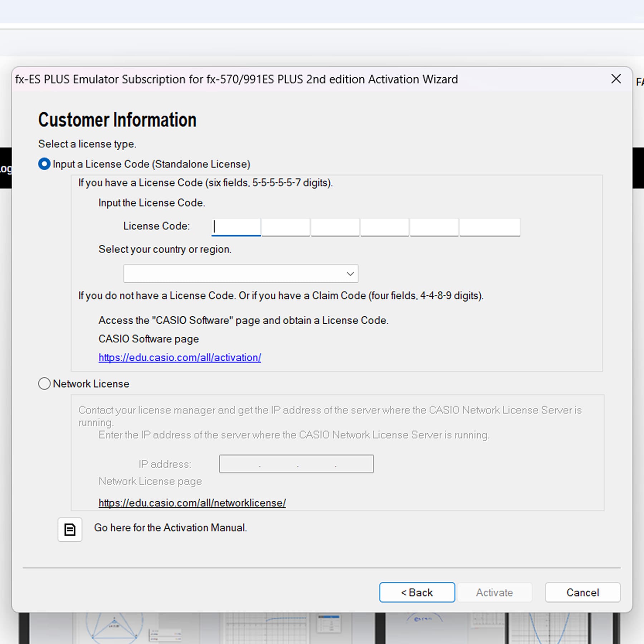Open the networklicense page link
The width and height of the screenshot is (644, 644).
(192, 503)
